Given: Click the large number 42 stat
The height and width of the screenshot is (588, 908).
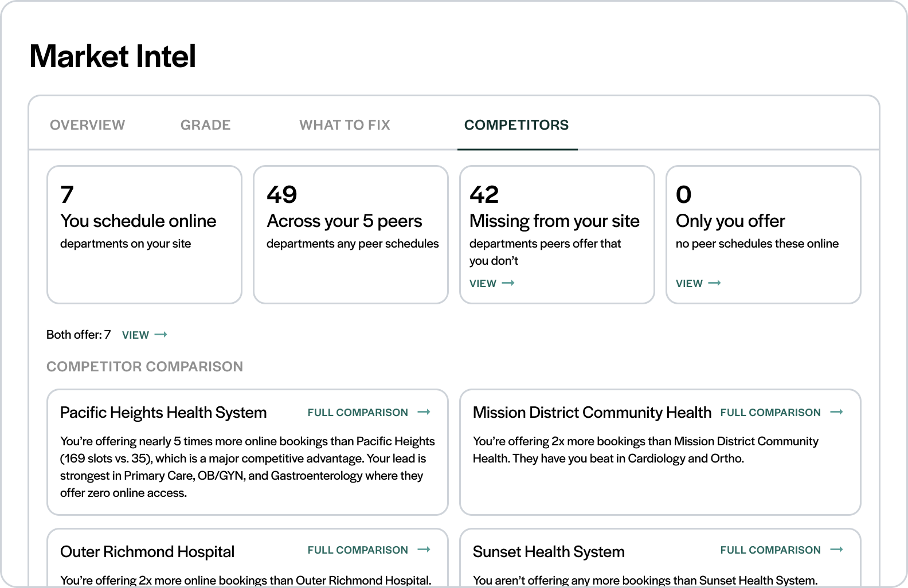Looking at the screenshot, I should (x=484, y=195).
